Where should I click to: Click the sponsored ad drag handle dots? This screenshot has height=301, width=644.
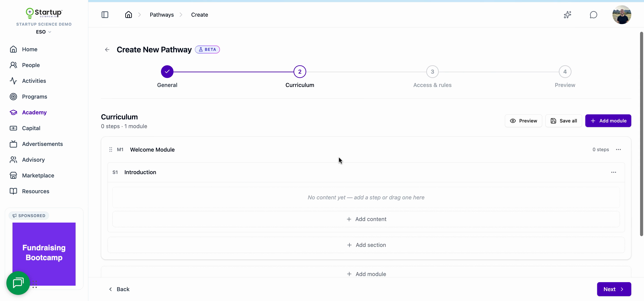[x=35, y=284]
